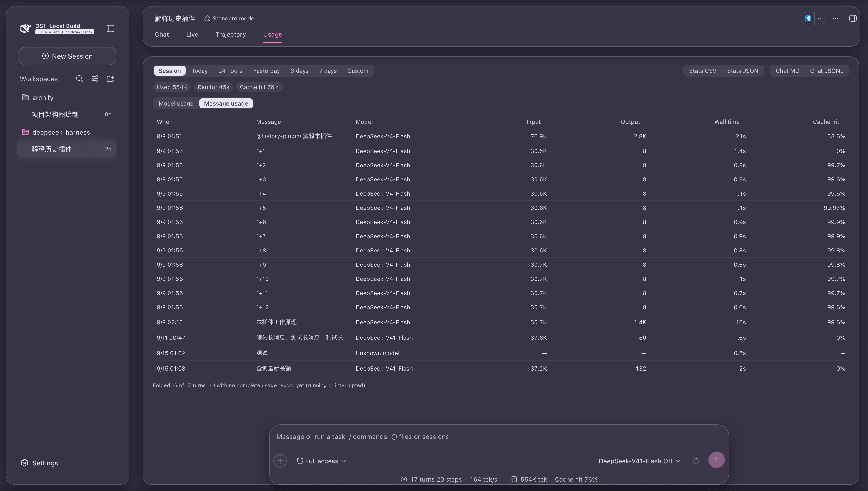Collapse the deepseek-harness workspace

click(x=68, y=132)
